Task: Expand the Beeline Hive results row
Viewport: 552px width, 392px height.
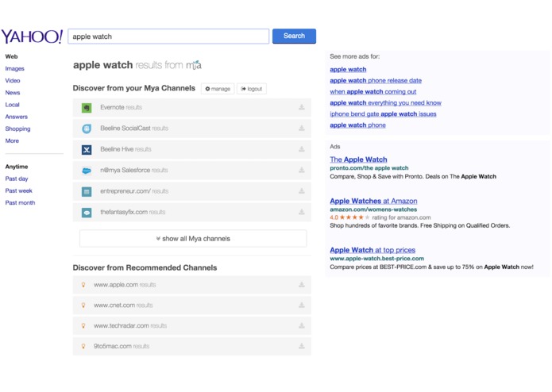Action: (192, 149)
